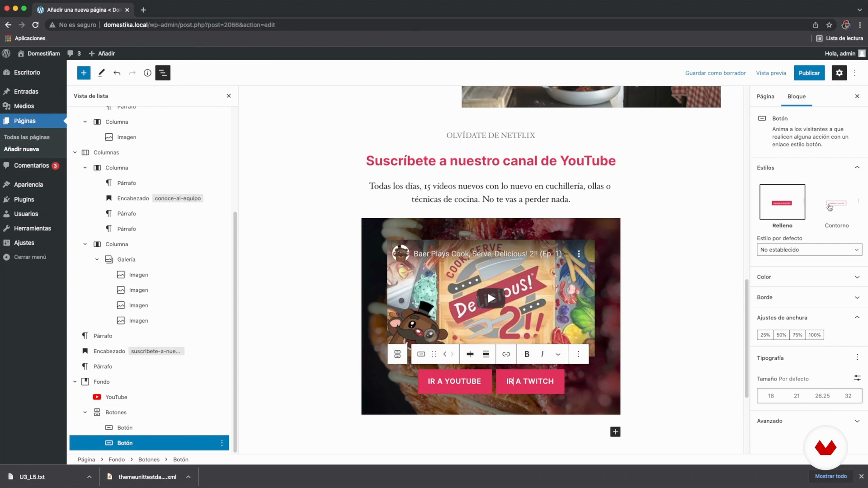This screenshot has width=868, height=488.
Task: Change button block type in block toolbar
Action: (x=421, y=354)
